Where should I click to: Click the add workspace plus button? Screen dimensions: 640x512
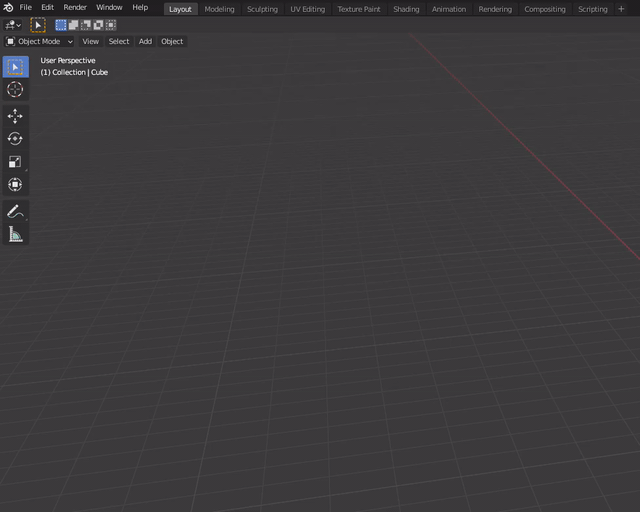tap(621, 9)
